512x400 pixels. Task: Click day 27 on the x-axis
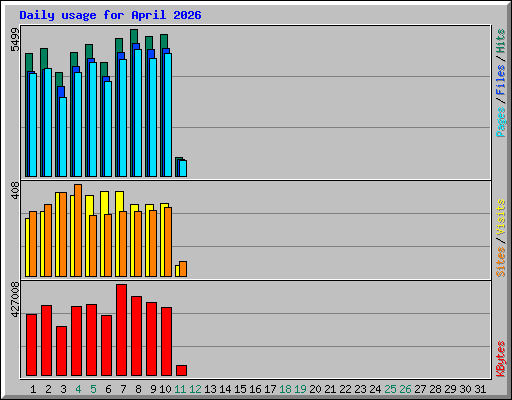[420, 389]
